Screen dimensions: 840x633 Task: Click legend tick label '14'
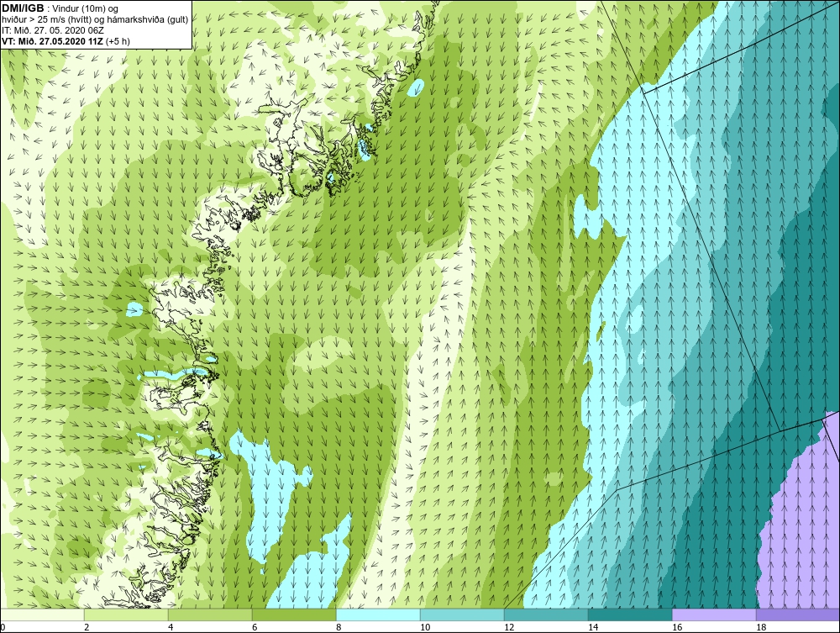[x=593, y=628]
